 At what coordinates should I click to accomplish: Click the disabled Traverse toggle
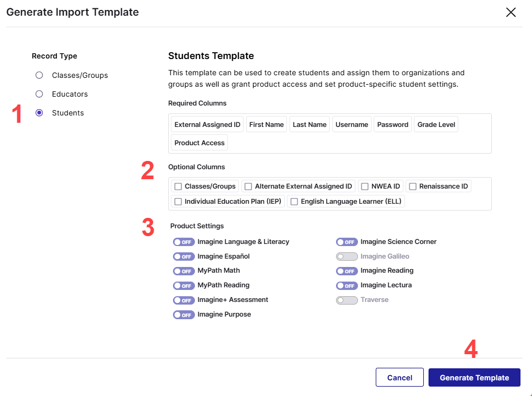point(347,300)
